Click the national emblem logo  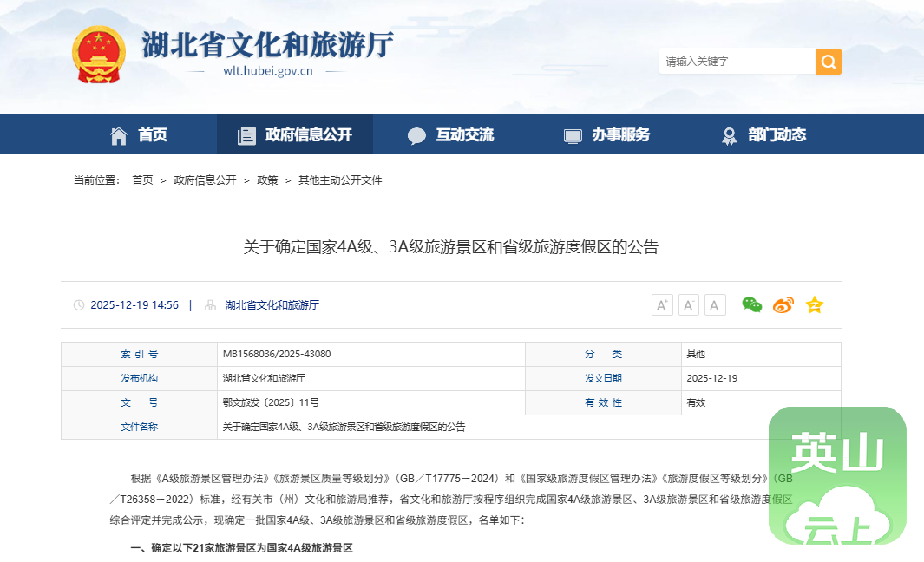click(98, 54)
